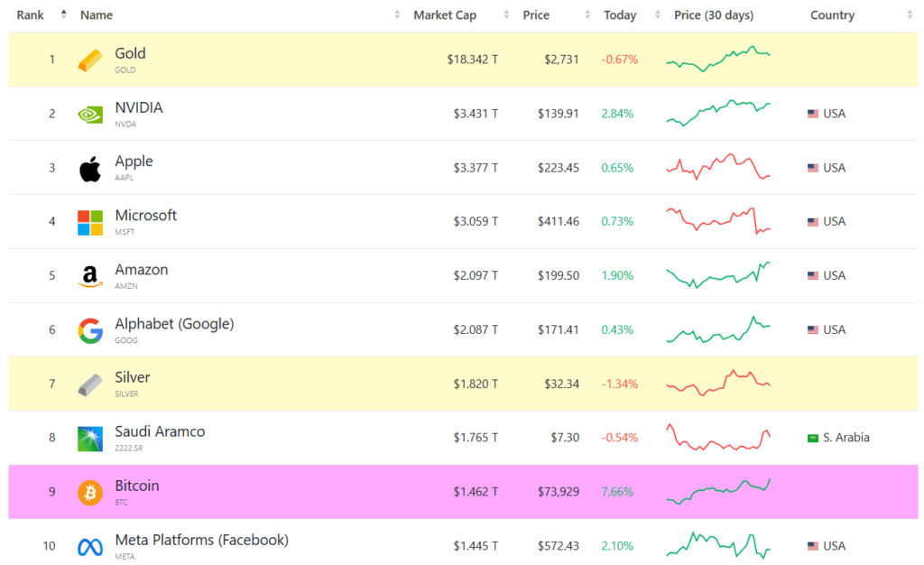
Task: Click the Country column header label
Action: point(832,15)
